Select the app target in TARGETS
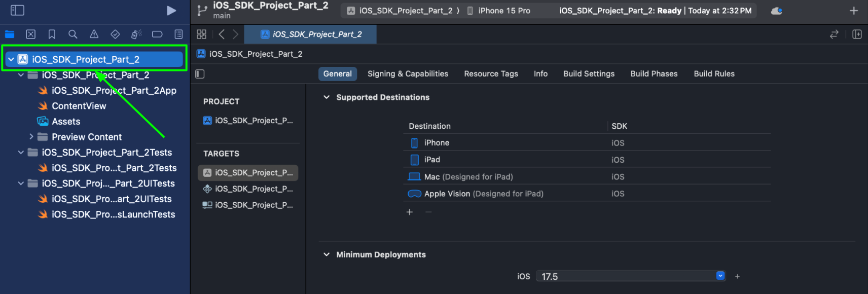The width and height of the screenshot is (868, 294). (248, 173)
